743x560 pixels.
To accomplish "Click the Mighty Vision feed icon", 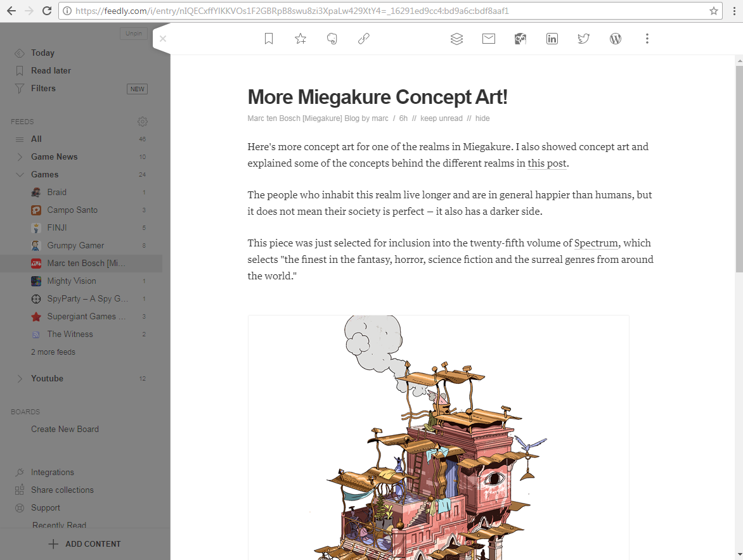I will (36, 281).
